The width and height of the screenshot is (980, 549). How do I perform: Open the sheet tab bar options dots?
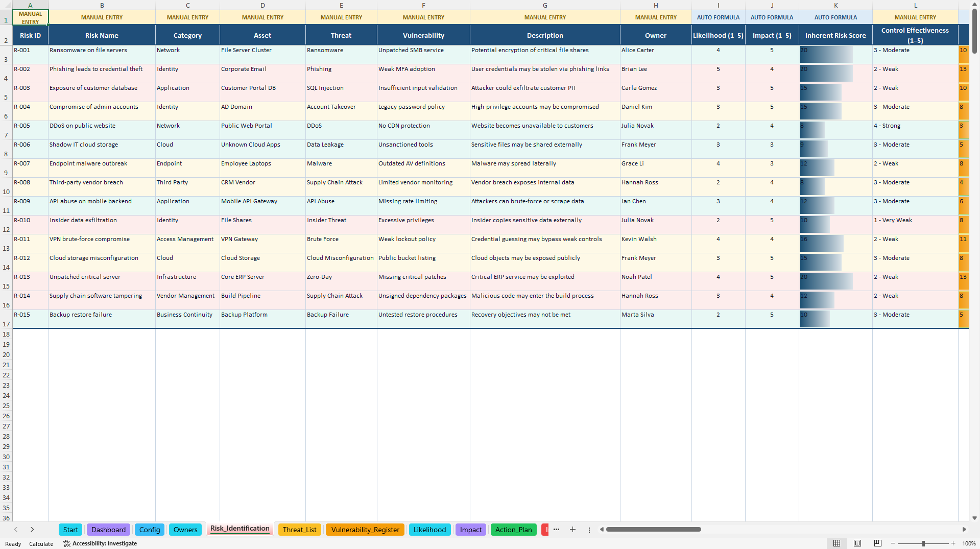point(589,530)
